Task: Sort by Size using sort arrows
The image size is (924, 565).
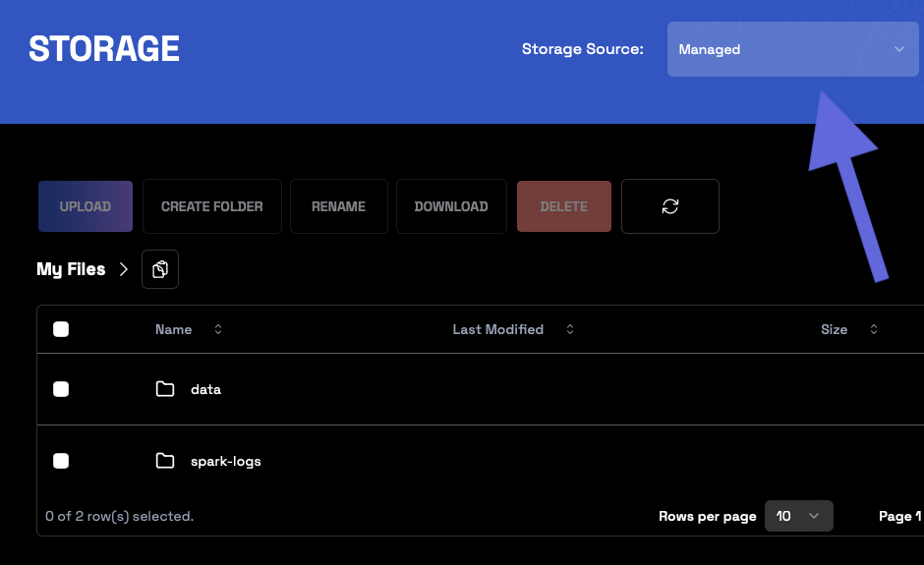Action: [x=874, y=329]
